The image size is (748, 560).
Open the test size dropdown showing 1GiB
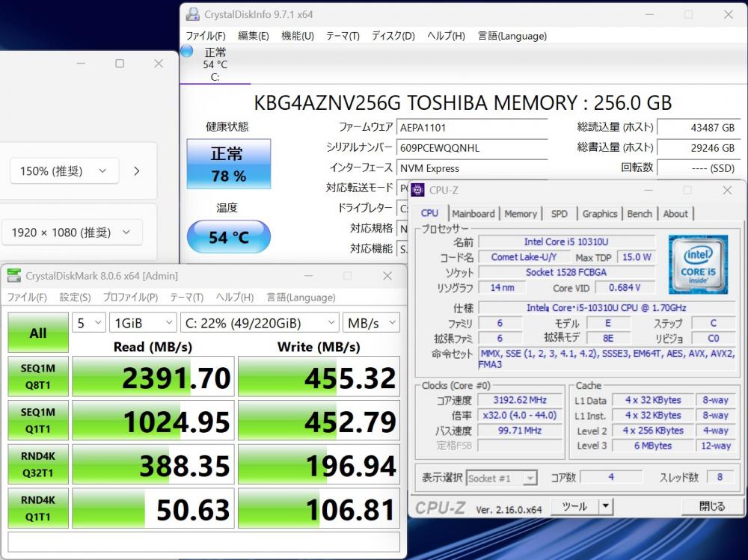click(143, 323)
